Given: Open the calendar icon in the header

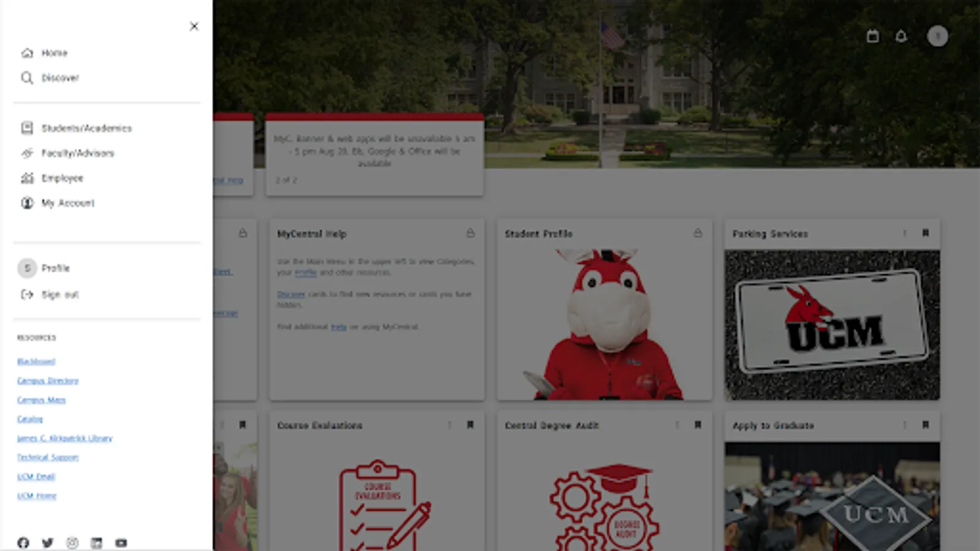Looking at the screenshot, I should pos(873,36).
